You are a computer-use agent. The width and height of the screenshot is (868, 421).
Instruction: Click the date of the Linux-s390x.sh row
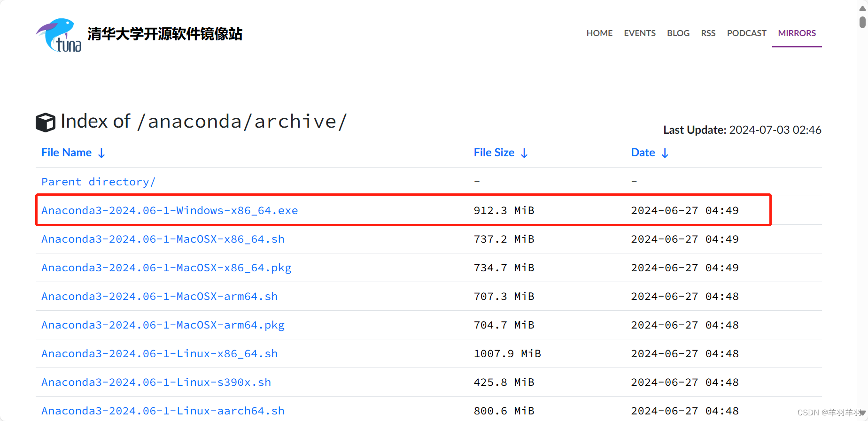click(x=685, y=382)
